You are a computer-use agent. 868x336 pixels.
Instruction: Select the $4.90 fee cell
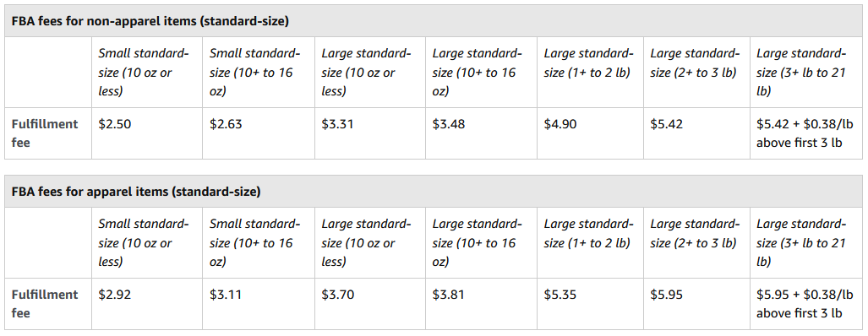coord(590,133)
